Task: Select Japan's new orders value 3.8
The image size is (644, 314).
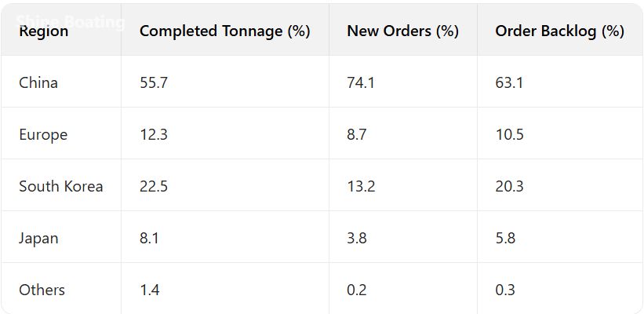Action: pos(357,238)
